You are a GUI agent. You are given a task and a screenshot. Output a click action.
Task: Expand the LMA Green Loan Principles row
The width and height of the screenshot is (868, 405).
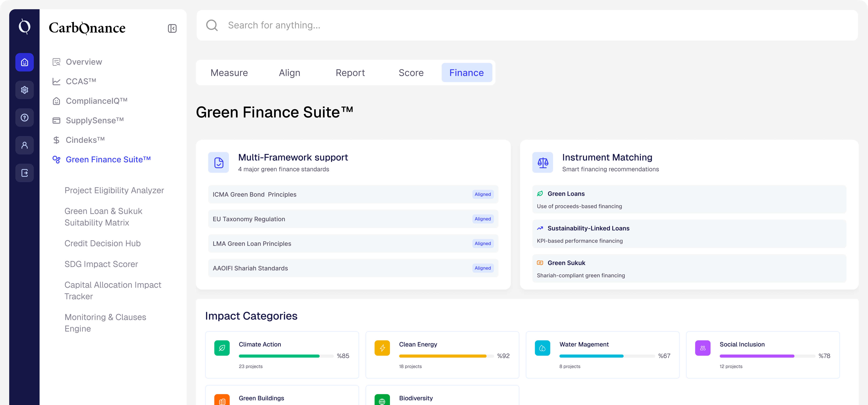point(353,243)
